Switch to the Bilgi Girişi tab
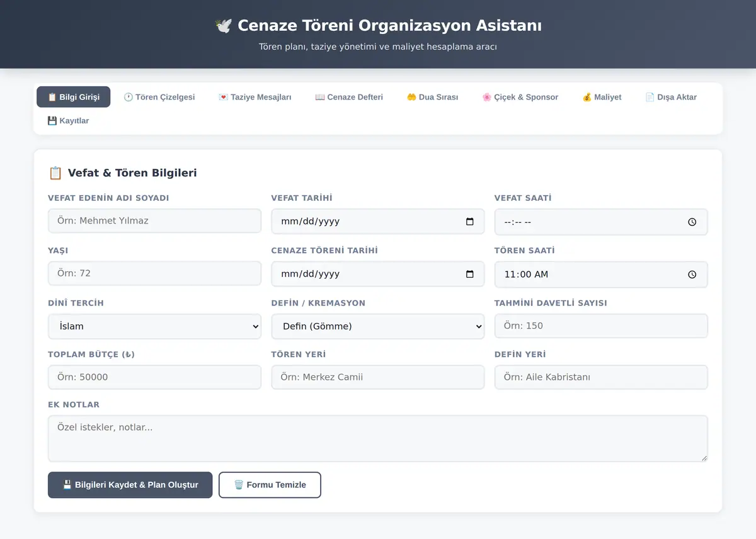 coord(74,97)
